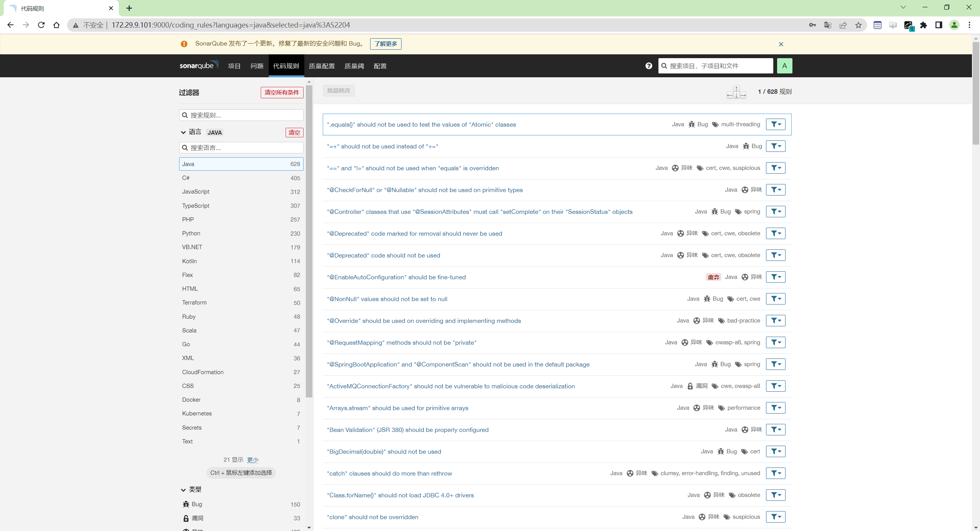This screenshot has height=531, width=980.
Task: Open the 质量阈 navigation tab
Action: [x=354, y=66]
